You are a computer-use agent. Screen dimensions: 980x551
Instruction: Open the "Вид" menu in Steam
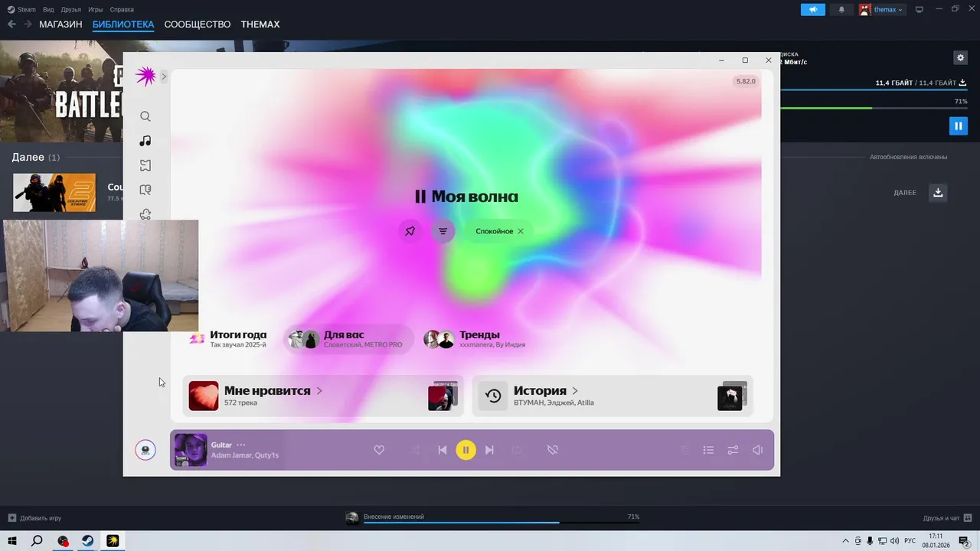tap(48, 9)
